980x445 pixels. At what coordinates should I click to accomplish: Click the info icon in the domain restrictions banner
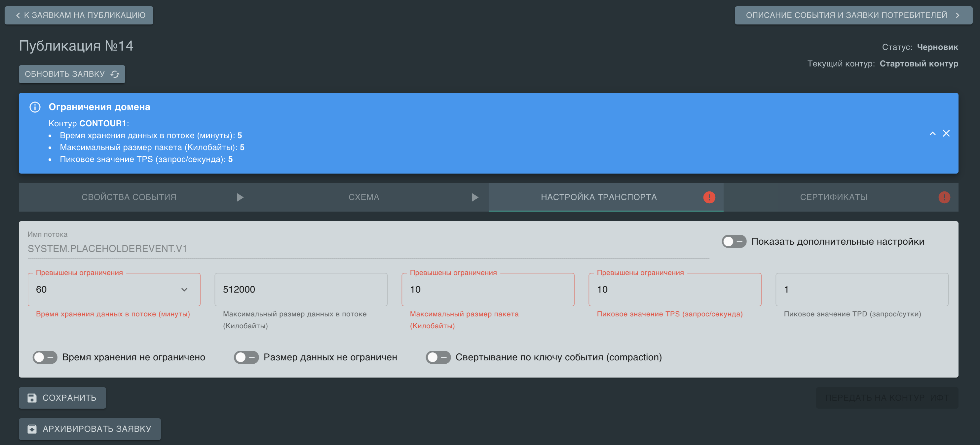coord(35,107)
